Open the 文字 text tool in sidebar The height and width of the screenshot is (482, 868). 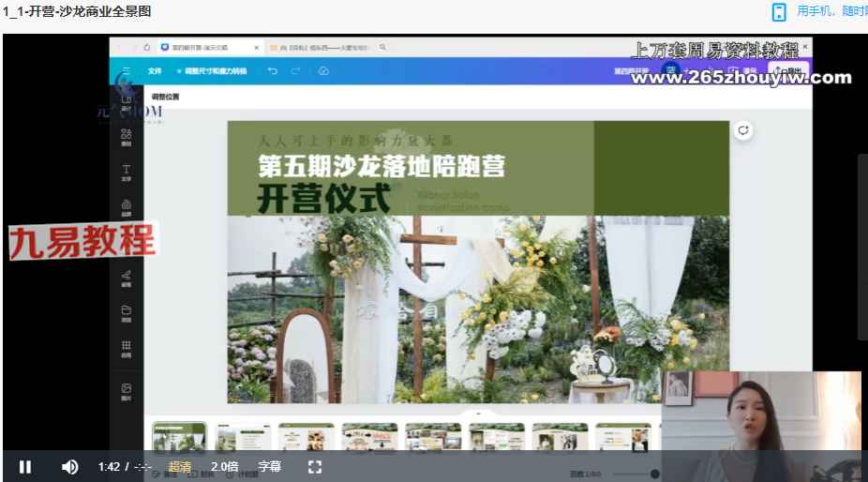(127, 173)
